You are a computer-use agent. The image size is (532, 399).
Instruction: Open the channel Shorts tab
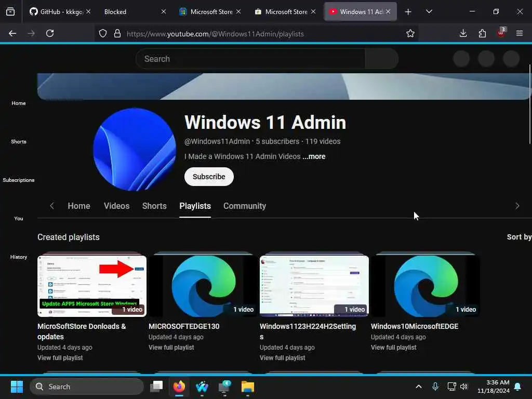154,206
